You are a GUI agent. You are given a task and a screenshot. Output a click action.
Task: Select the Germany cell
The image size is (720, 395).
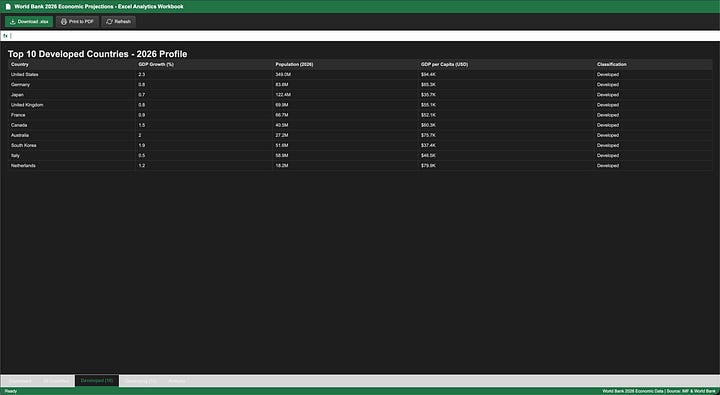point(71,85)
